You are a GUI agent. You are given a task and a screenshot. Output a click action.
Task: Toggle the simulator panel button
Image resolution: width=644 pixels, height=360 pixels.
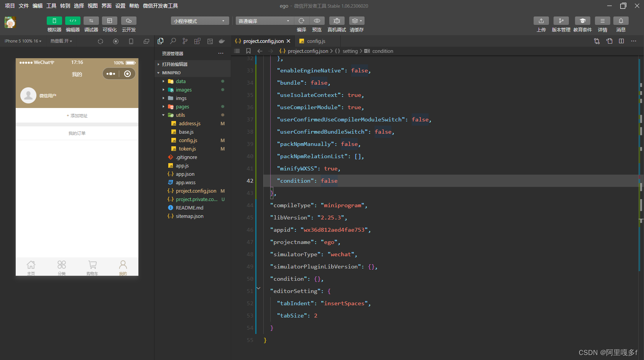click(54, 21)
